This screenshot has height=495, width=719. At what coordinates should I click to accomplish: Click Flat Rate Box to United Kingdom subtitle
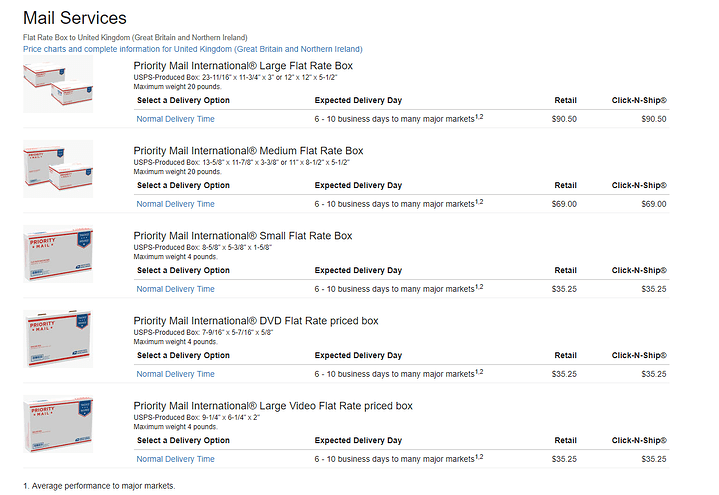[x=135, y=38]
